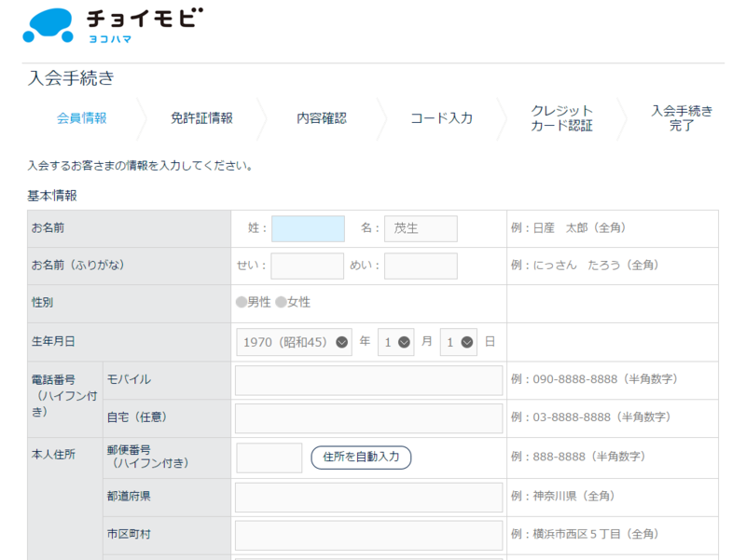The image size is (746, 560).
Task: Select the コード入力 step in the progress bar
Action: coord(439,119)
